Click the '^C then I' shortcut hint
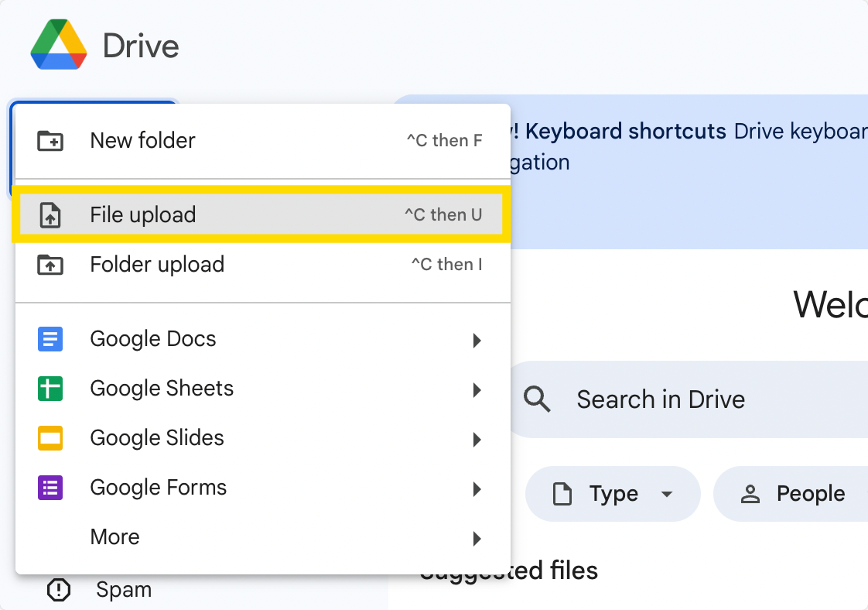The width and height of the screenshot is (868, 610). pyautogui.click(x=446, y=265)
